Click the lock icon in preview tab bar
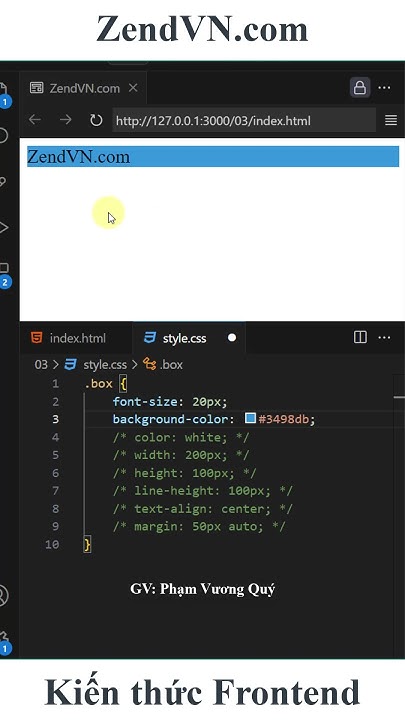Viewport: 405px width, 720px height. point(360,87)
